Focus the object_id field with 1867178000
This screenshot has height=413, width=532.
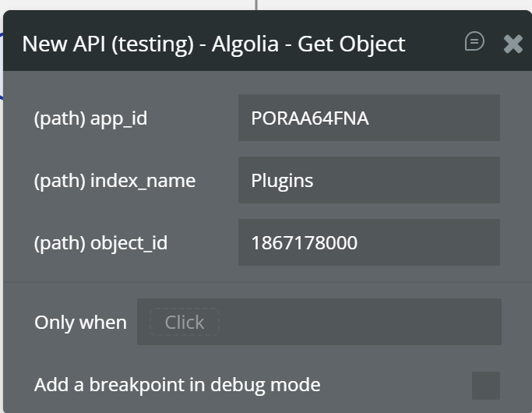[x=368, y=242]
